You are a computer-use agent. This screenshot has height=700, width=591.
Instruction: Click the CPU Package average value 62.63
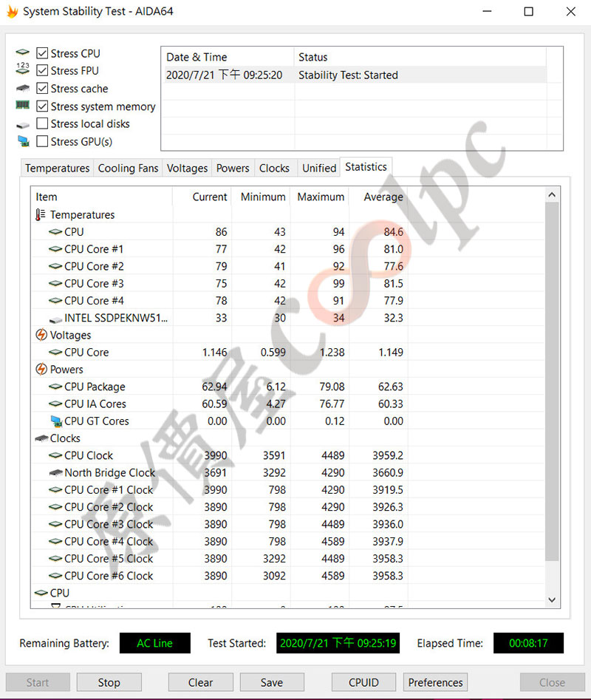coord(390,386)
